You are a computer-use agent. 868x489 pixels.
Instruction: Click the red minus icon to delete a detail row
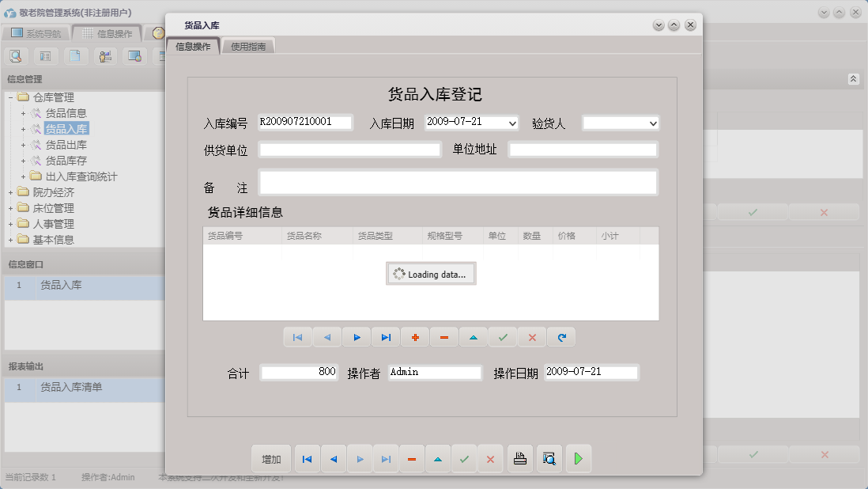coord(443,336)
